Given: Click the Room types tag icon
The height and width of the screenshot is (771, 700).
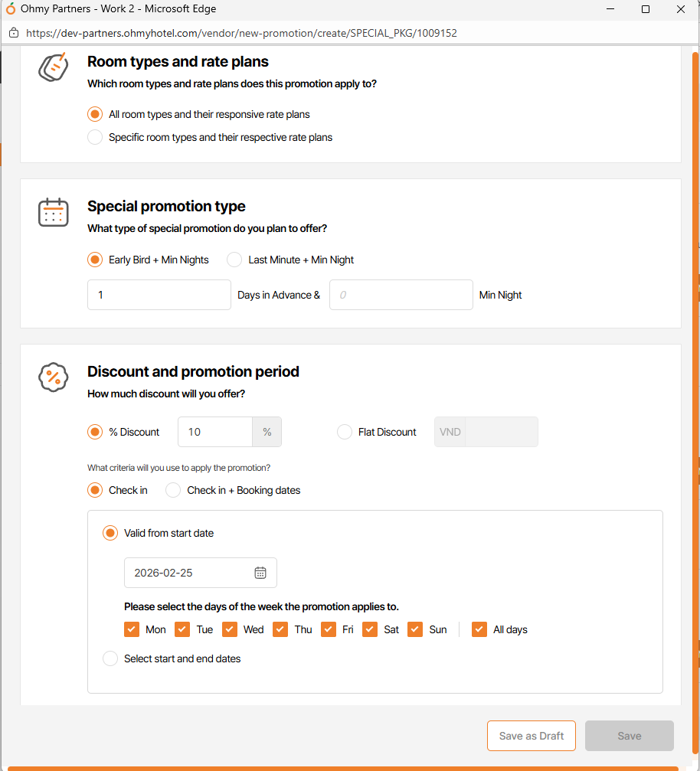Looking at the screenshot, I should pos(53,67).
